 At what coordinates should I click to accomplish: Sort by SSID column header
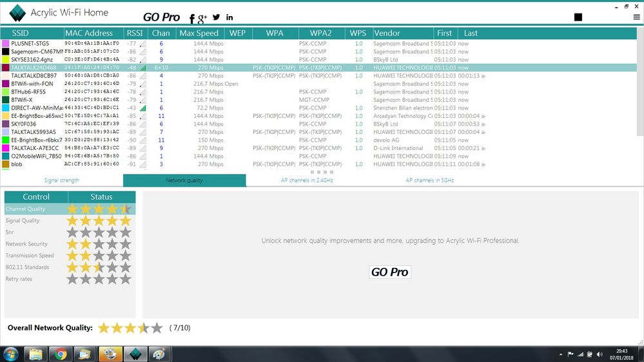(32, 33)
